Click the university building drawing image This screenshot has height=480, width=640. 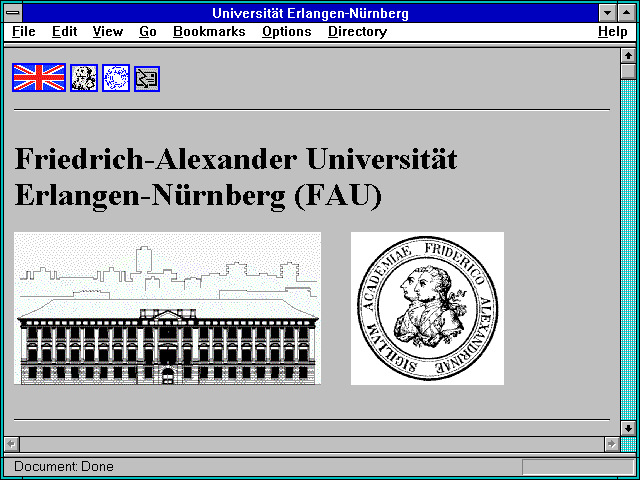(167, 309)
